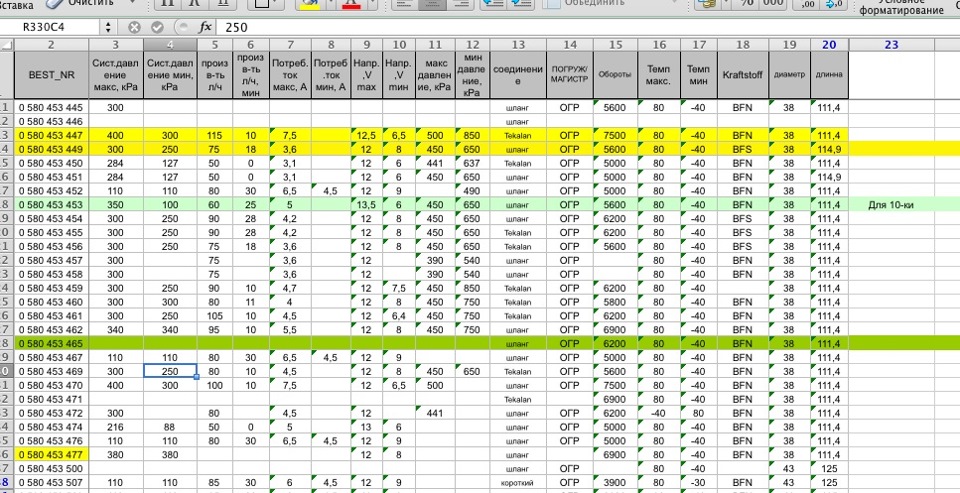Click the Kraftstoff header cell
The width and height of the screenshot is (960, 493).
[x=743, y=75]
